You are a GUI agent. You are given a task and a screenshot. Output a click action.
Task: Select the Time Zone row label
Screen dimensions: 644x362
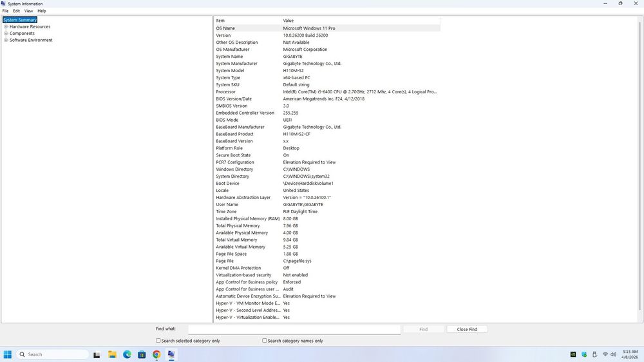[x=226, y=212]
